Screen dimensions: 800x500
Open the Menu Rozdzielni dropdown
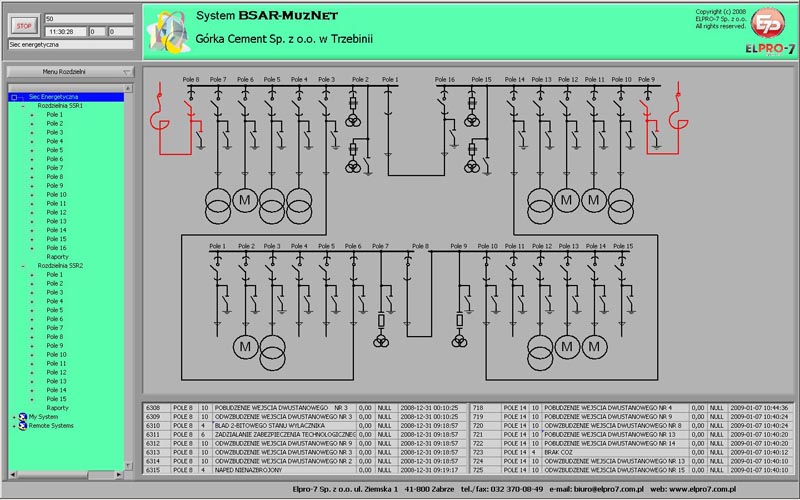tap(70, 72)
